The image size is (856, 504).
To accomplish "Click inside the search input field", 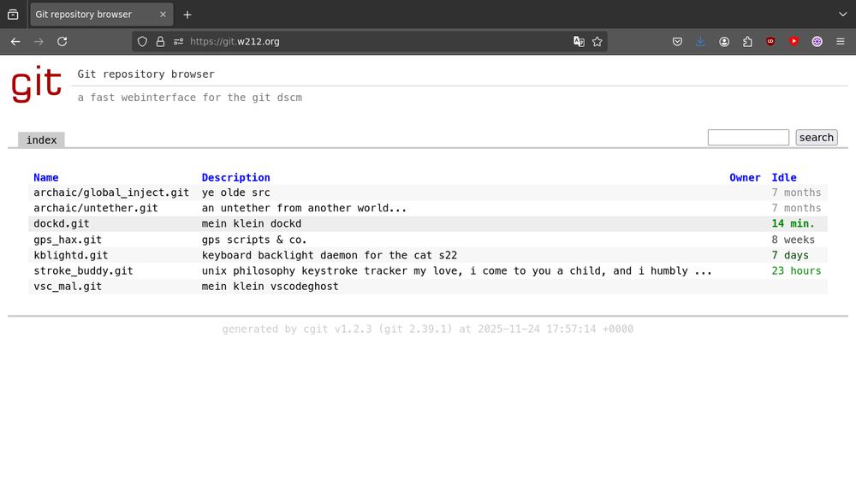I will pyautogui.click(x=747, y=137).
